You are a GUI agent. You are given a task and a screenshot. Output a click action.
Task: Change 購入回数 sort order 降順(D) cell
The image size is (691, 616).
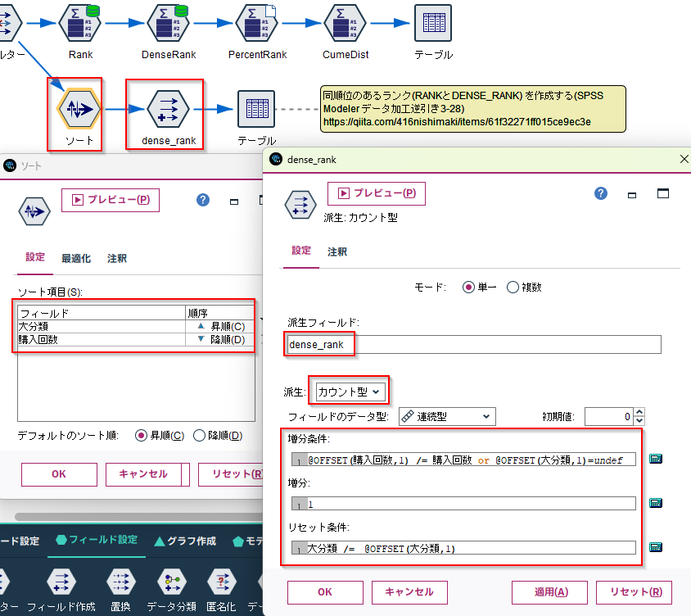pyautogui.click(x=219, y=339)
